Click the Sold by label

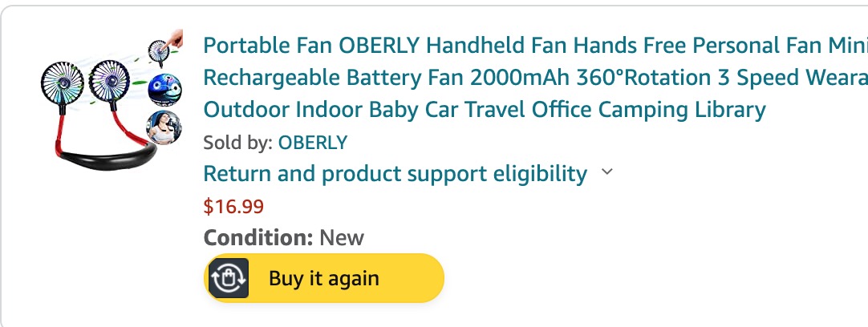[x=237, y=143]
